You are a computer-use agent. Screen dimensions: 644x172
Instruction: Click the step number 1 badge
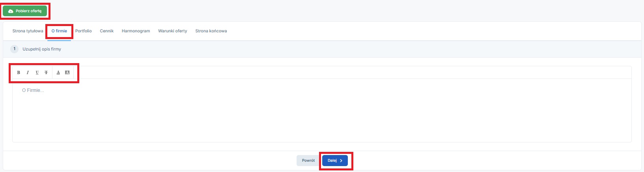pos(14,49)
